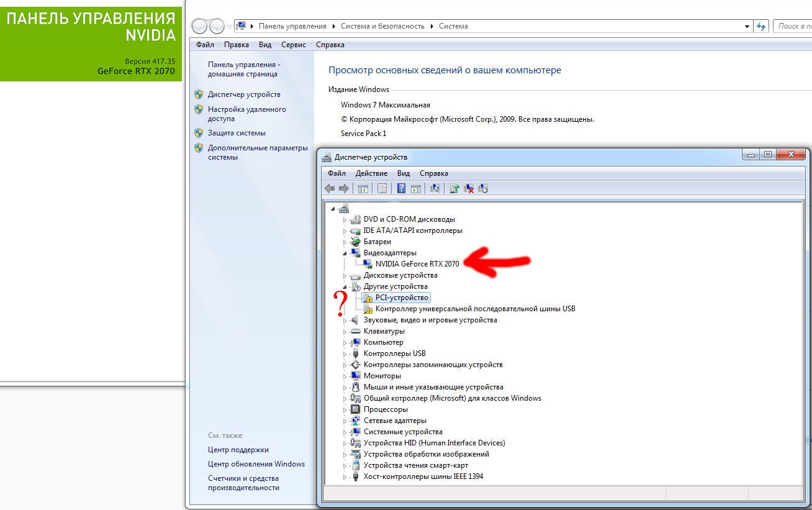Viewport: 812px width, 510px height.
Task: Open Защита системы link
Action: pyautogui.click(x=237, y=133)
